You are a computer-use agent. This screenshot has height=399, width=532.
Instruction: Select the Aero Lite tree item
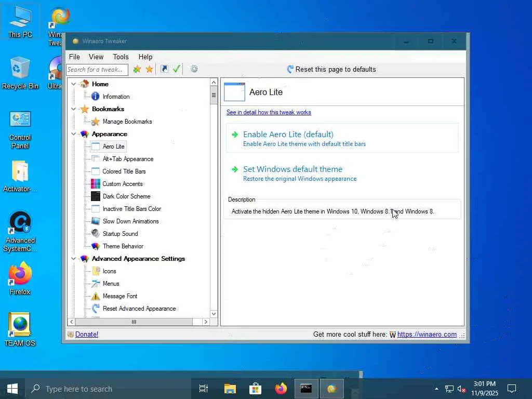pos(113,146)
